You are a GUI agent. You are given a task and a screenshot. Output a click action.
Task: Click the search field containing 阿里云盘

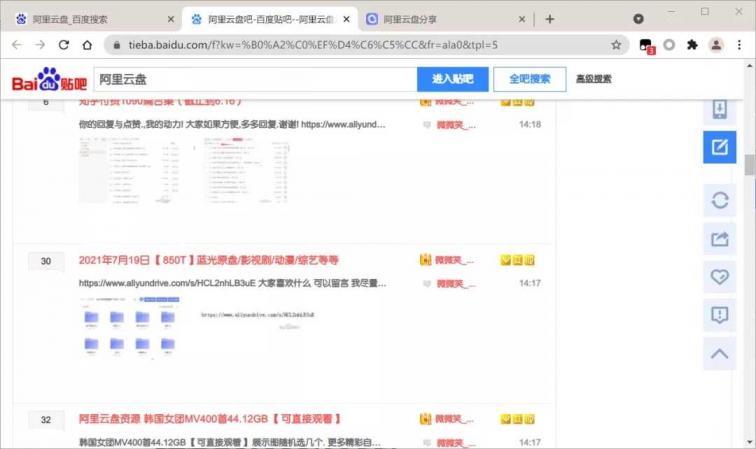(x=256, y=79)
